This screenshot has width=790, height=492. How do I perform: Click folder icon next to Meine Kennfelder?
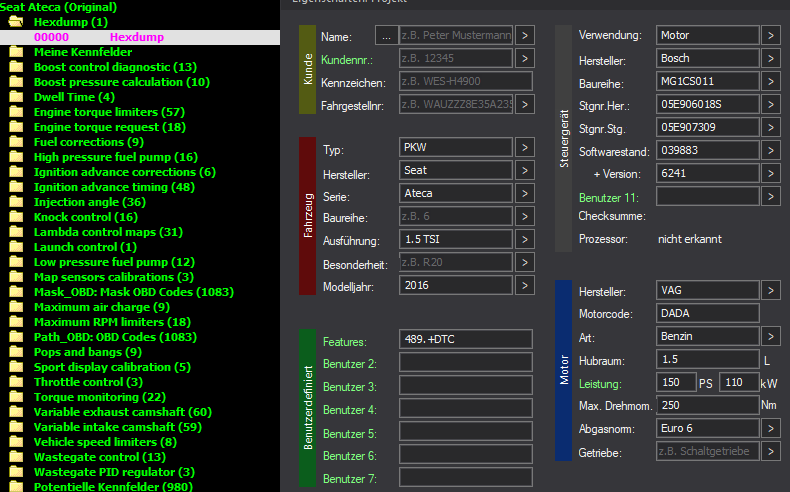[16, 52]
